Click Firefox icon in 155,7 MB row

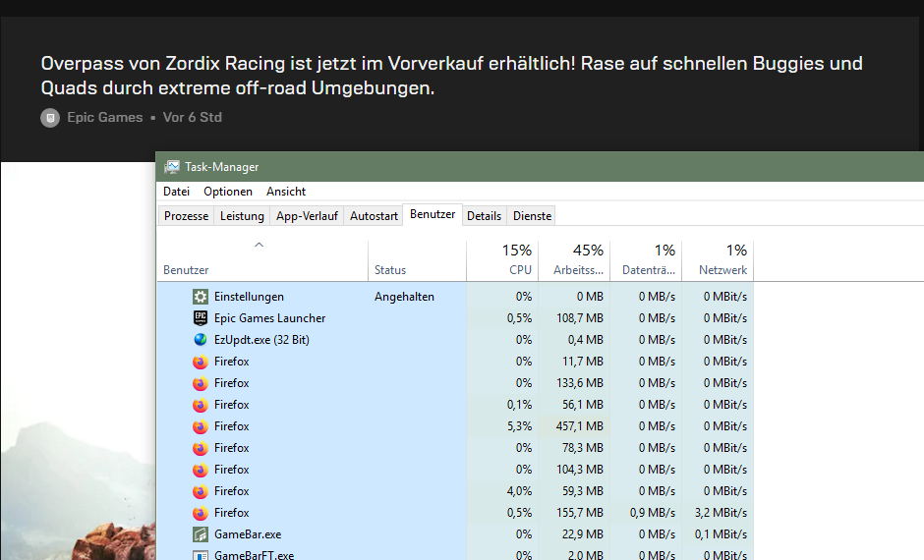click(x=201, y=513)
